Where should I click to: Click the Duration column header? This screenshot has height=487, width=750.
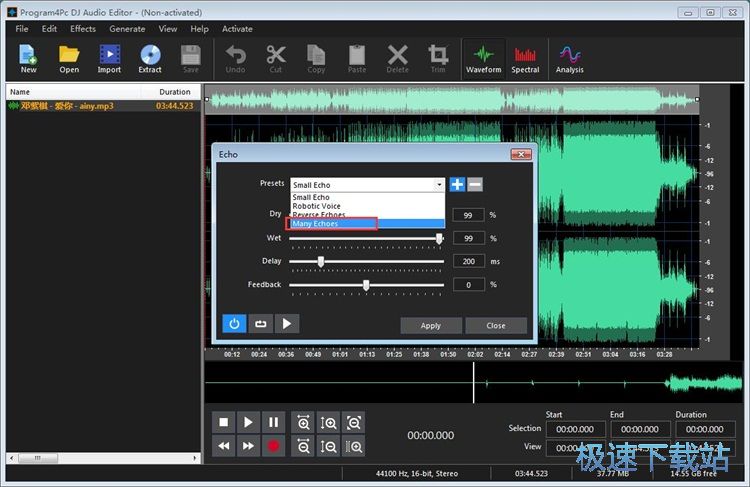pyautogui.click(x=171, y=92)
